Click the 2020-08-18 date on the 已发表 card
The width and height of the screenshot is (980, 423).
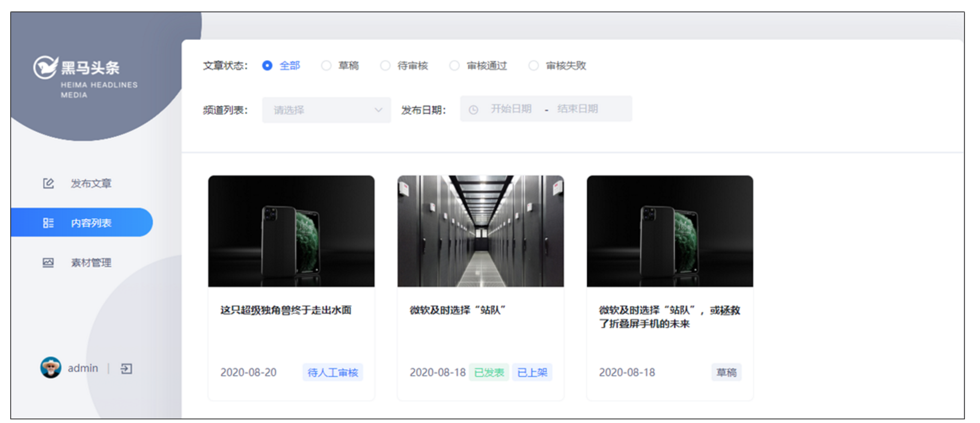pyautogui.click(x=438, y=372)
